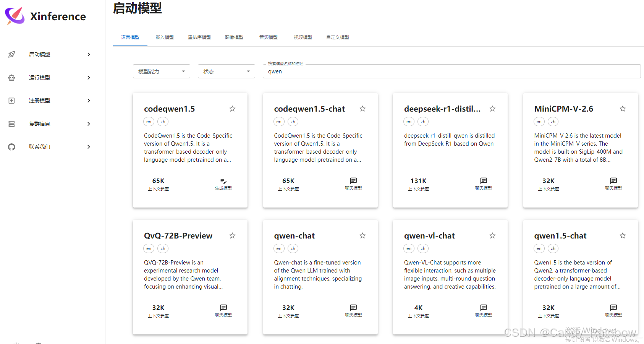Open the qwen-chat card title
The image size is (644, 344).
pyautogui.click(x=294, y=236)
